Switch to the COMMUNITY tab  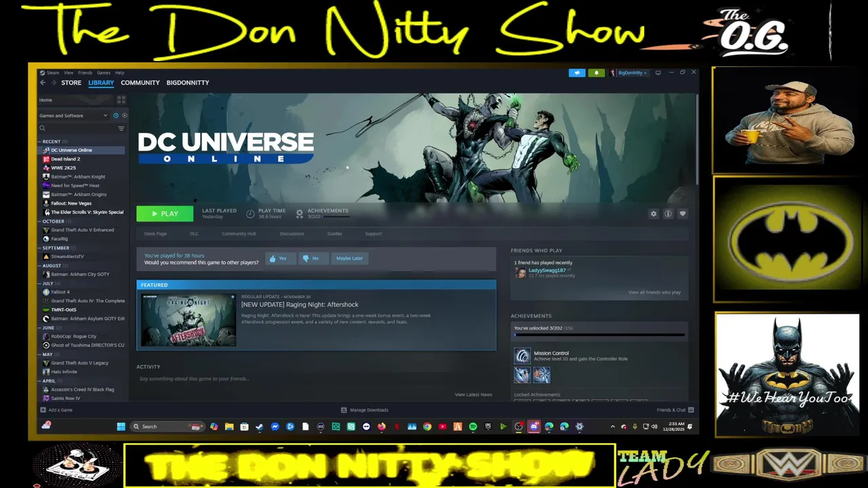tap(140, 83)
